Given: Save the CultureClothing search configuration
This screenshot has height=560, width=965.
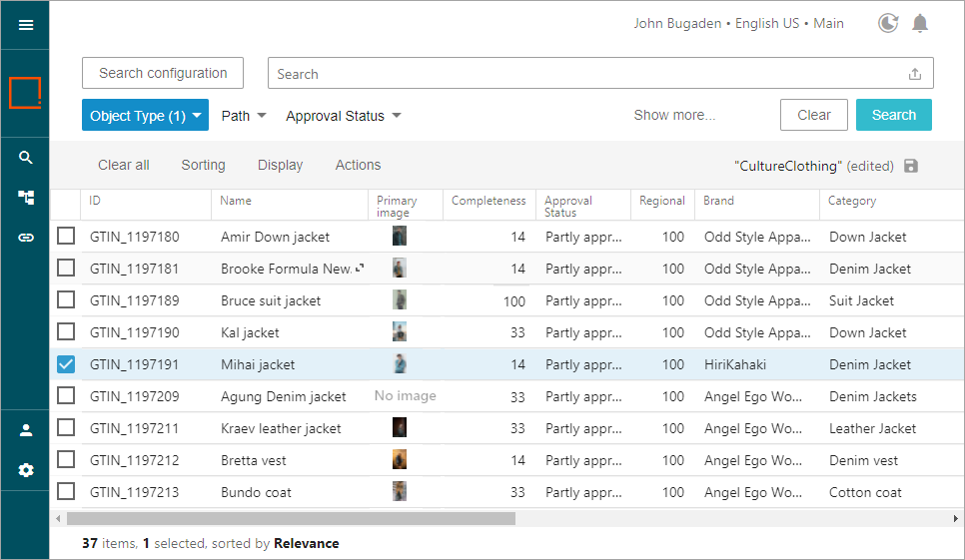Looking at the screenshot, I should pyautogui.click(x=911, y=166).
